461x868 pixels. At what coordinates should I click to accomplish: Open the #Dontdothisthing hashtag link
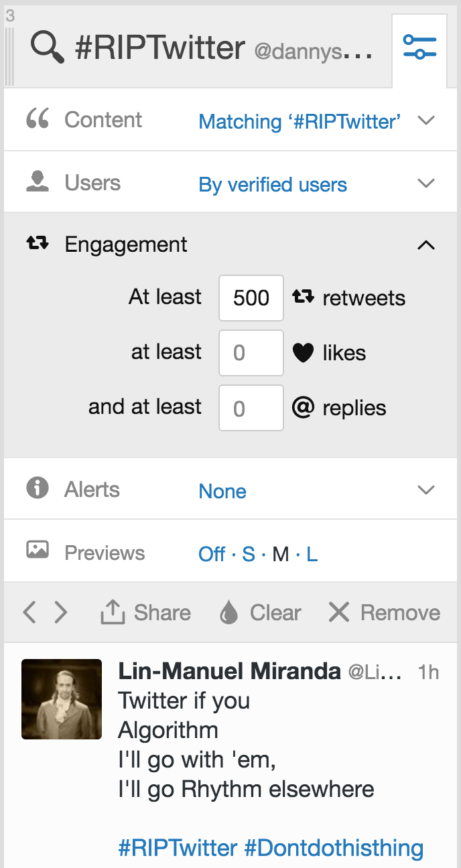coord(334,848)
